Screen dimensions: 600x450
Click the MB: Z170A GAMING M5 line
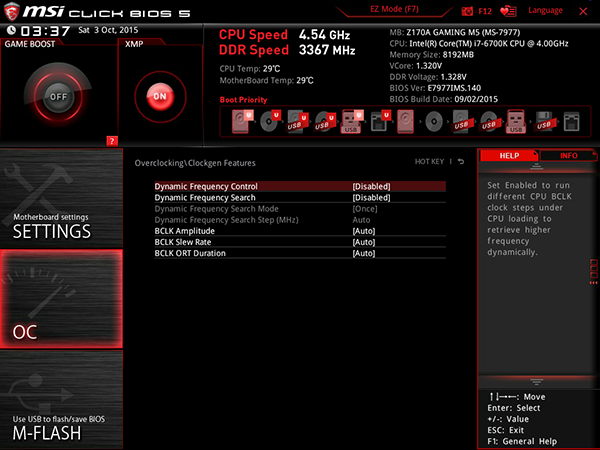pyautogui.click(x=455, y=32)
